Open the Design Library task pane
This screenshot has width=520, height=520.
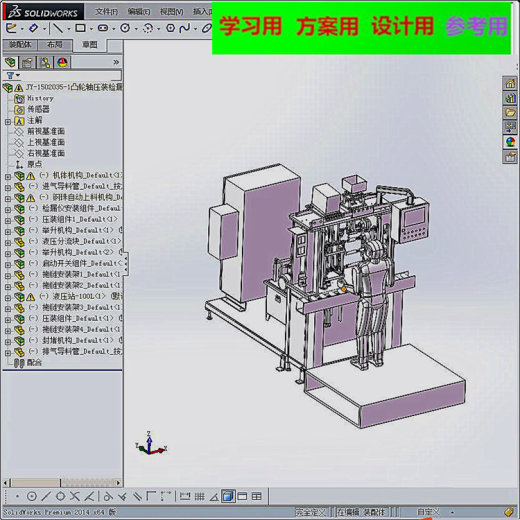(510, 98)
